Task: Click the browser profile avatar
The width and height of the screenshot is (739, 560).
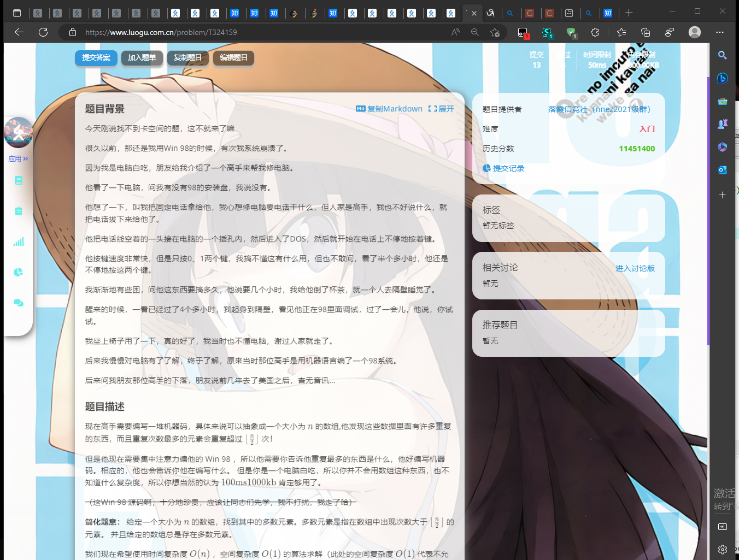Action: click(695, 32)
